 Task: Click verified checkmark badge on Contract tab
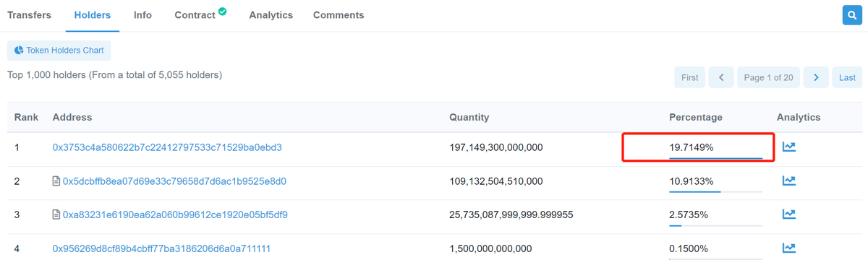223,11
